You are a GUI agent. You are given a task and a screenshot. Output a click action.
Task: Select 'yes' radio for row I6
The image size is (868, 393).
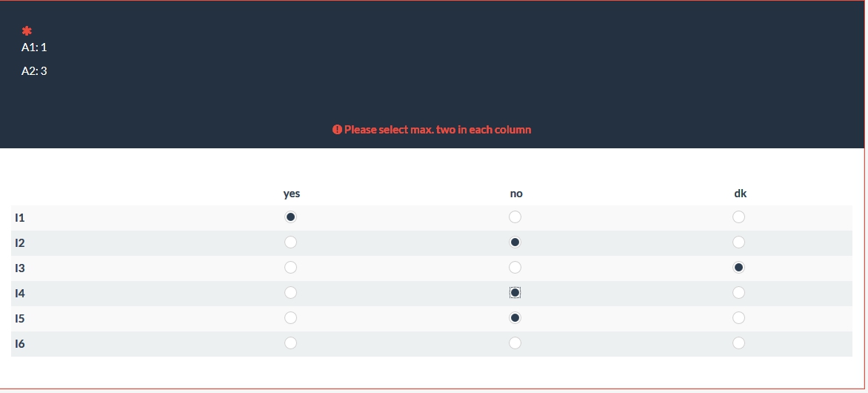(291, 343)
